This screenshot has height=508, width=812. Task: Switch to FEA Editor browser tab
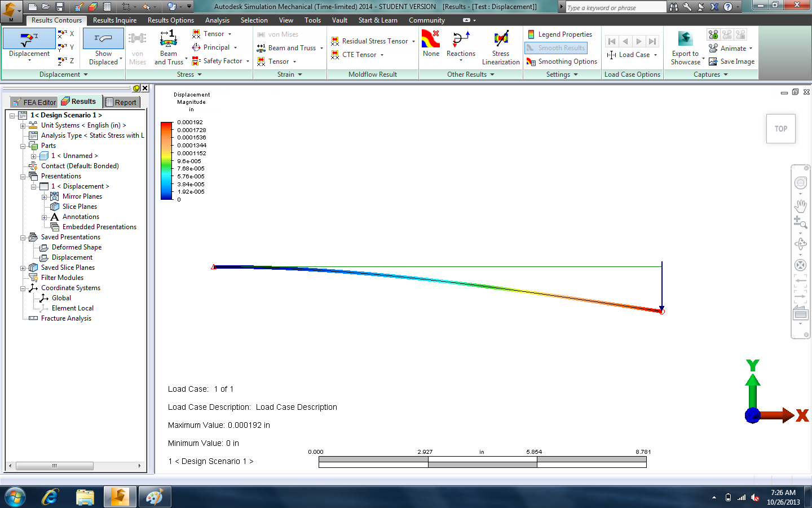tap(34, 102)
